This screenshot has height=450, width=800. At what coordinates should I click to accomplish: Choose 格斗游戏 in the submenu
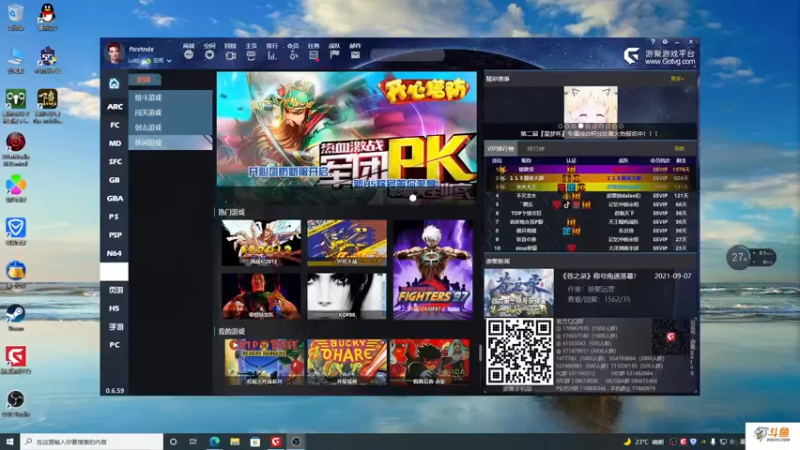pos(170,97)
